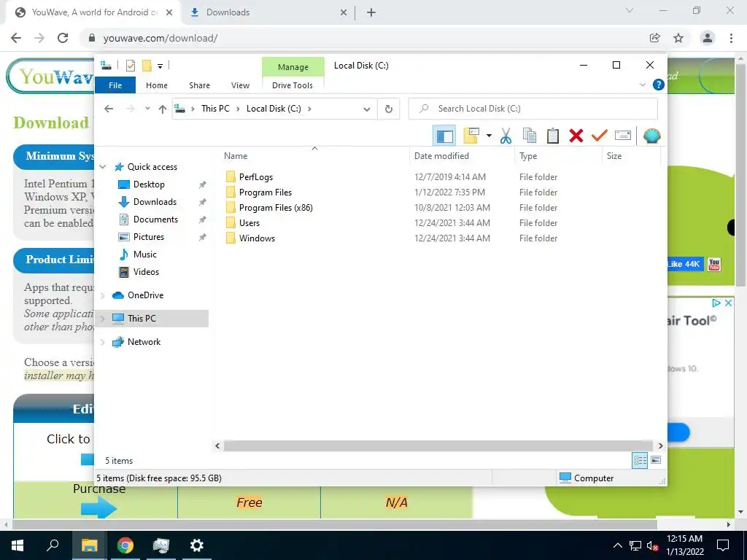The height and width of the screenshot is (560, 747).
Task: Open the folder options toolbar icon
Action: [x=471, y=136]
